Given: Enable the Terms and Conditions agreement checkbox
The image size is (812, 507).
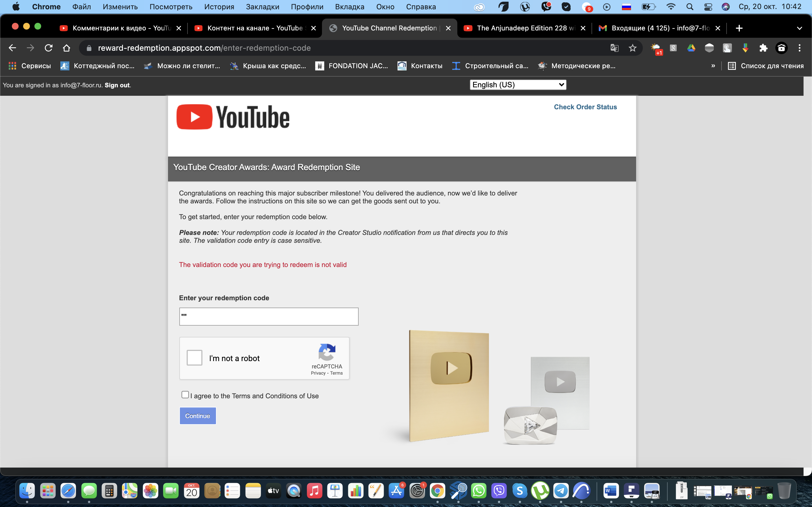Looking at the screenshot, I should [185, 395].
